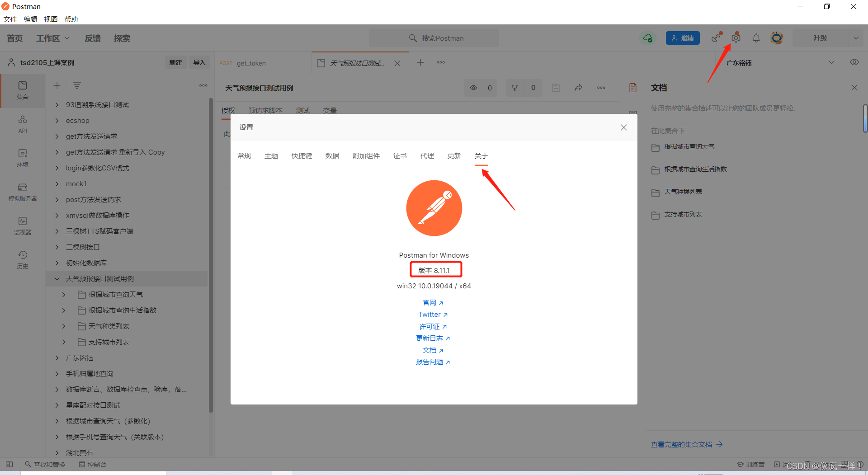Open the user avatar menu
Image resolution: width=868 pixels, height=475 pixels.
point(777,38)
